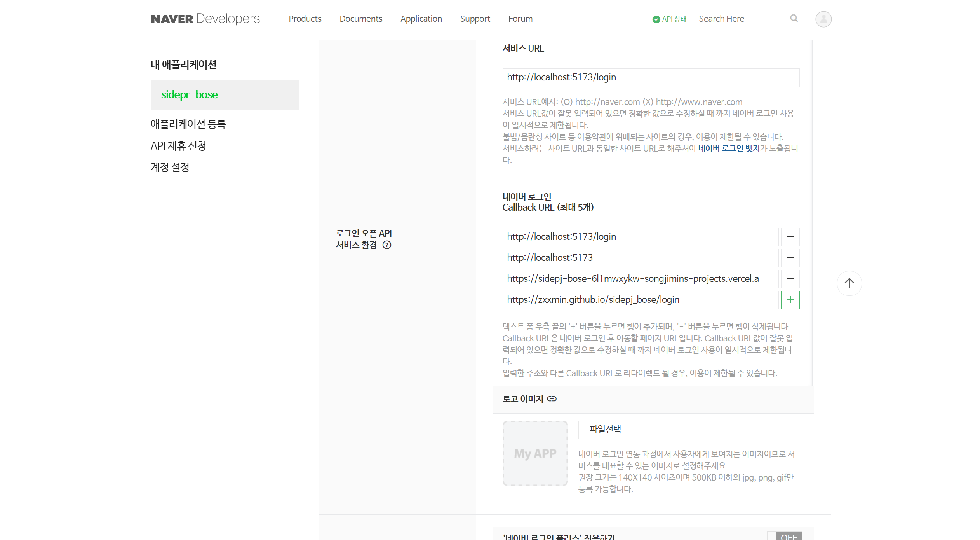Viewport: 980px width, 540px height.
Task: Open the Application menu
Action: [x=421, y=19]
